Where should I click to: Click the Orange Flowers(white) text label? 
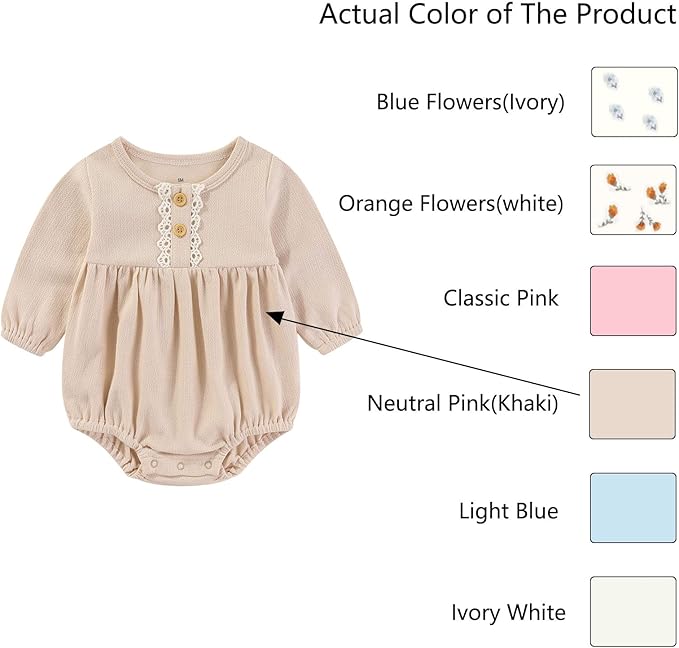451,204
